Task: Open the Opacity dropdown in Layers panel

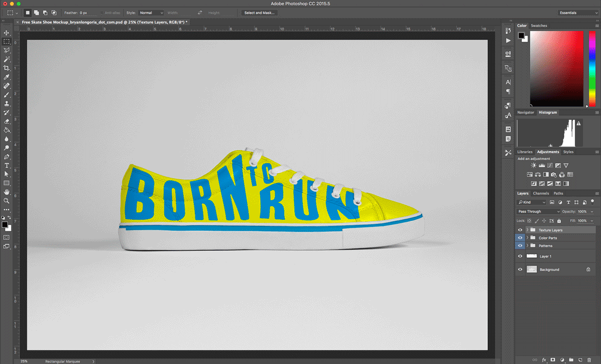Action: (592, 211)
